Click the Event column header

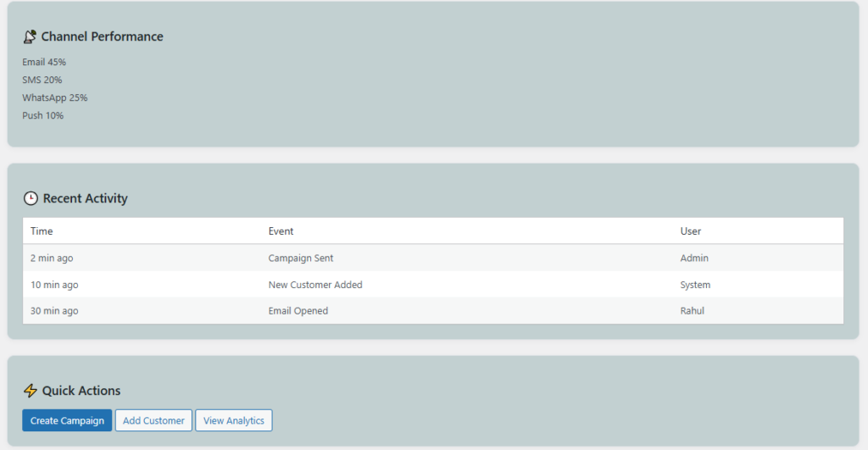pyautogui.click(x=281, y=231)
